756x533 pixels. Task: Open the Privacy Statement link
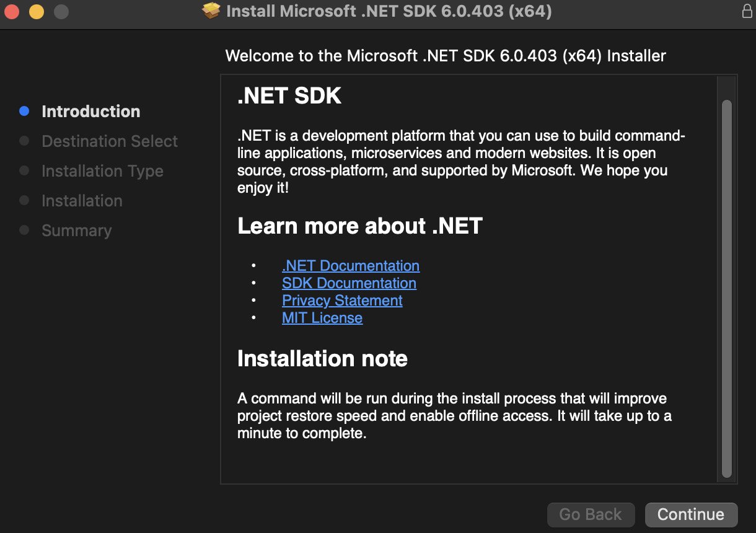[342, 301]
